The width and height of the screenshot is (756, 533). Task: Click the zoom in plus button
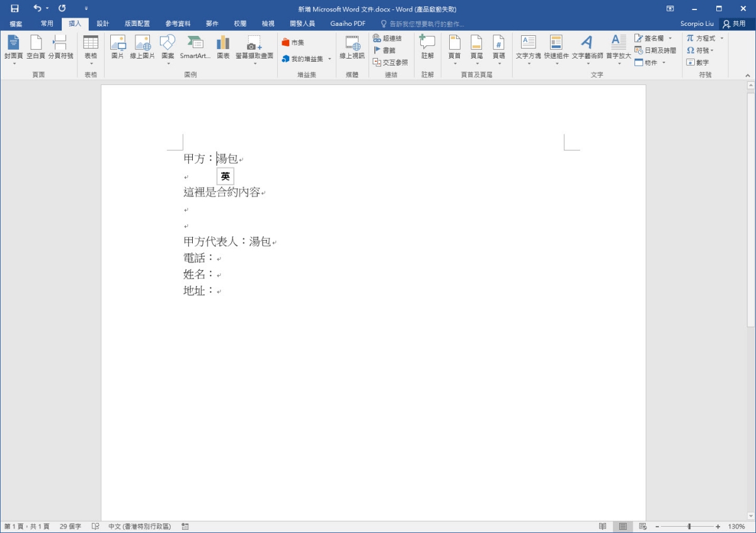pos(718,526)
